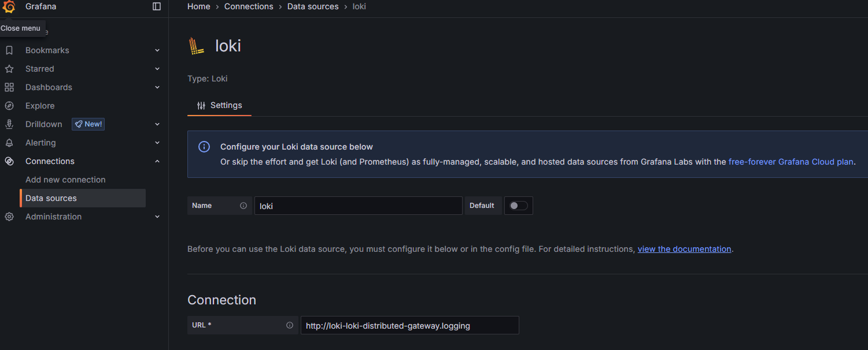Open Explore in the sidebar menu
The height and width of the screenshot is (350, 868).
coord(40,106)
